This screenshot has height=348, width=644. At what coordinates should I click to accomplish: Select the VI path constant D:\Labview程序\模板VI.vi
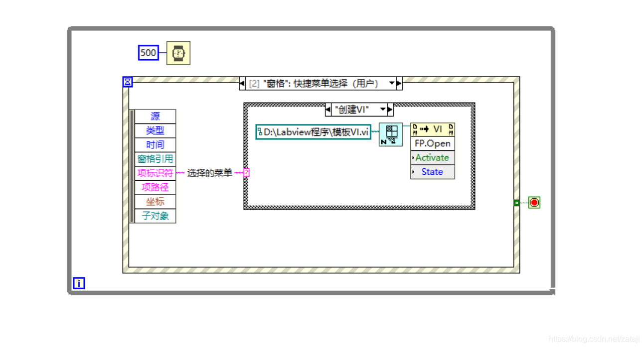(314, 132)
